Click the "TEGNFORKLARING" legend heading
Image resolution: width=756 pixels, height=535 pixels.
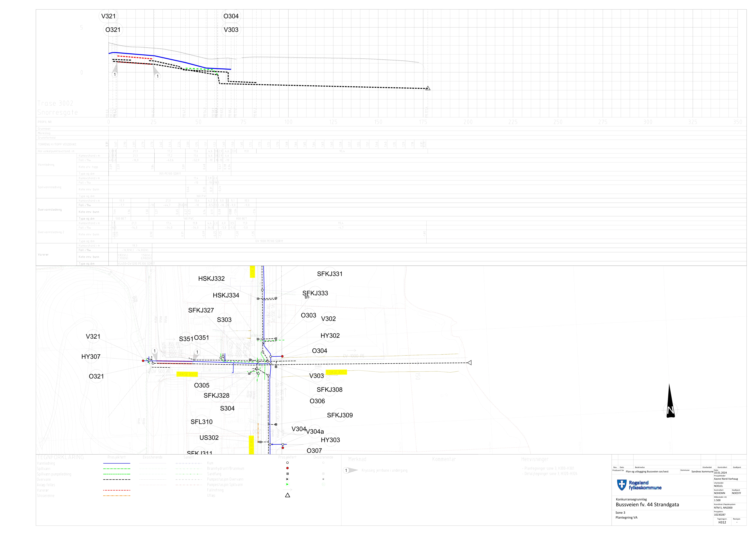(x=61, y=457)
